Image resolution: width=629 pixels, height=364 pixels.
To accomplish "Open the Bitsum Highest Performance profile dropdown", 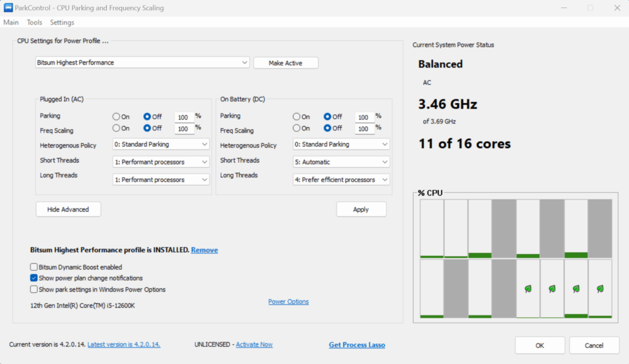I will [x=244, y=62].
